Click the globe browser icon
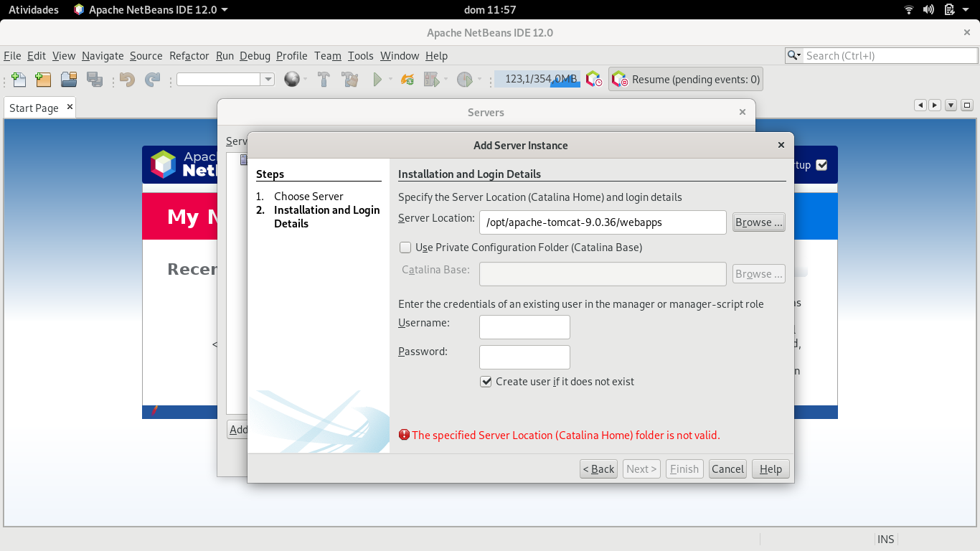 point(291,80)
